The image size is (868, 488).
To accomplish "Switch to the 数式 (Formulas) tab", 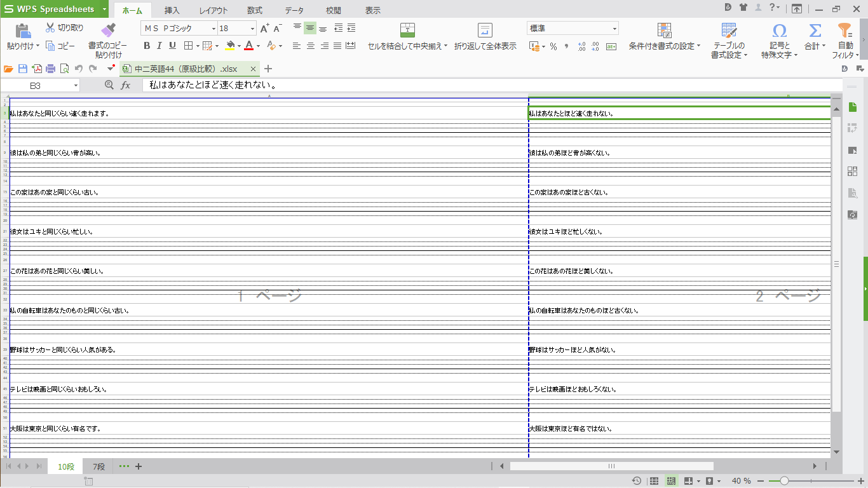I will 255,10.
